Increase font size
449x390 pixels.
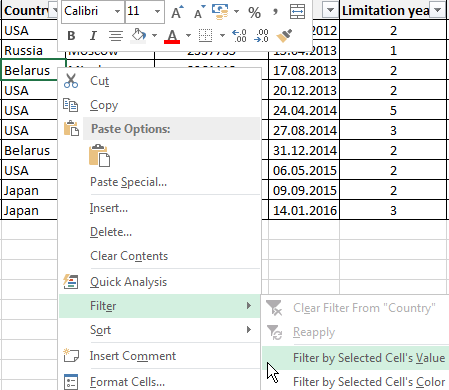[177, 12]
